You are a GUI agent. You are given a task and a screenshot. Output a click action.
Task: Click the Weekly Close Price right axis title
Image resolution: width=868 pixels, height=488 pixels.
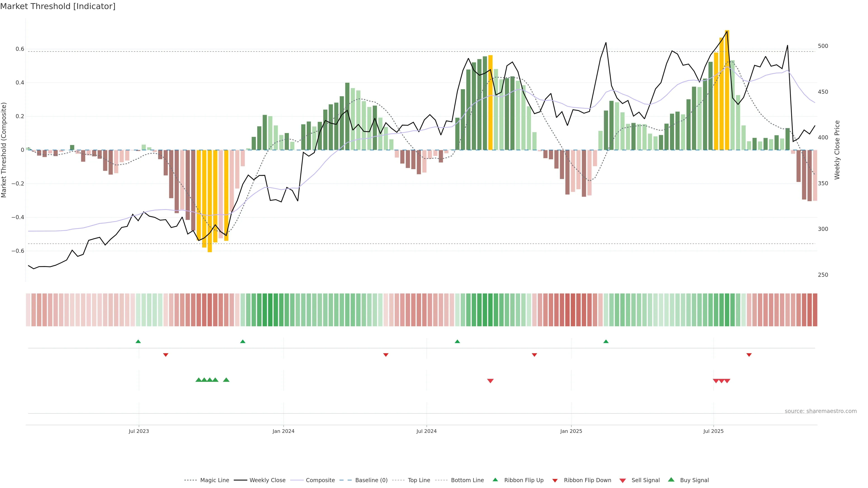click(837, 150)
